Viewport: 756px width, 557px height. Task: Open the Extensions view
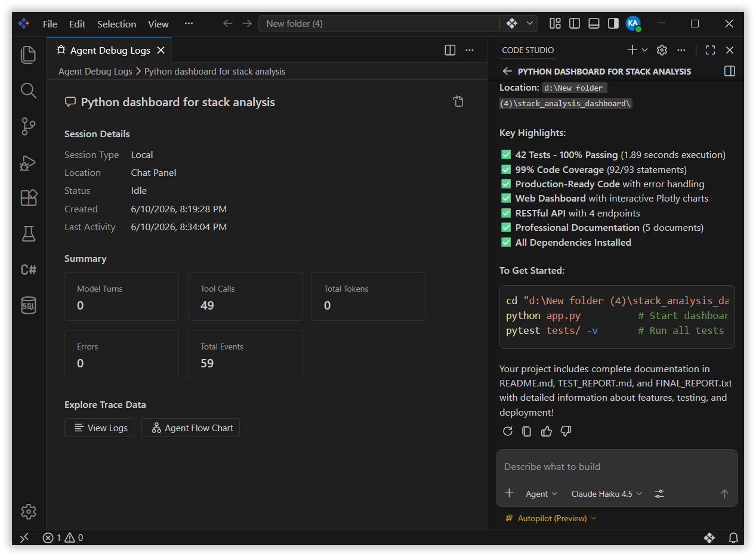click(29, 197)
